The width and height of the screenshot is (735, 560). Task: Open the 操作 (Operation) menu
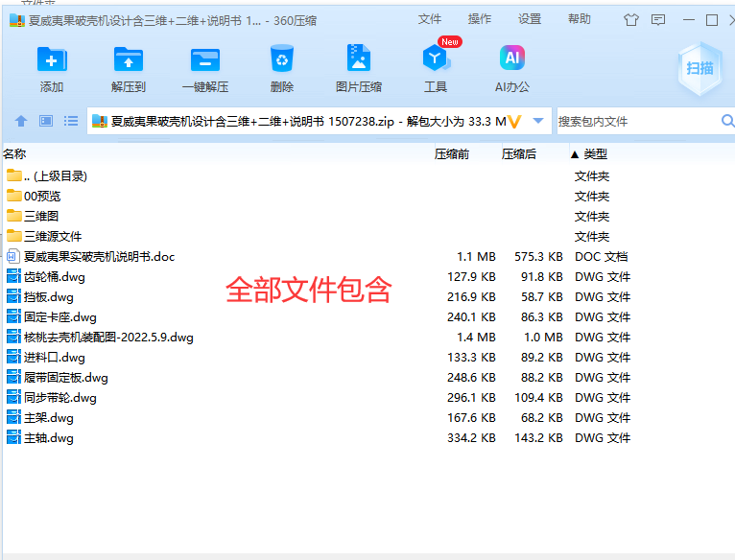coord(479,19)
